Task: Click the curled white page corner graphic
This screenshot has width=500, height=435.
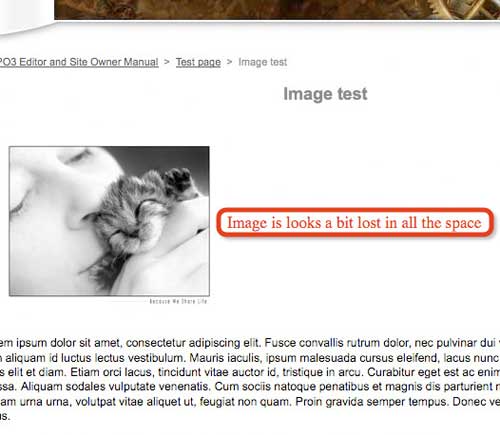Action: point(25,17)
